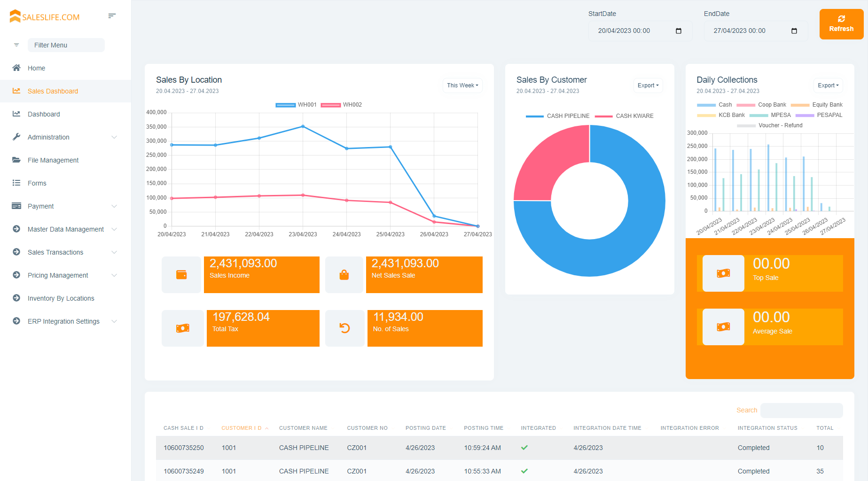Image resolution: width=868 pixels, height=481 pixels.
Task: Click the Dashboard line-chart icon
Action: click(x=16, y=114)
